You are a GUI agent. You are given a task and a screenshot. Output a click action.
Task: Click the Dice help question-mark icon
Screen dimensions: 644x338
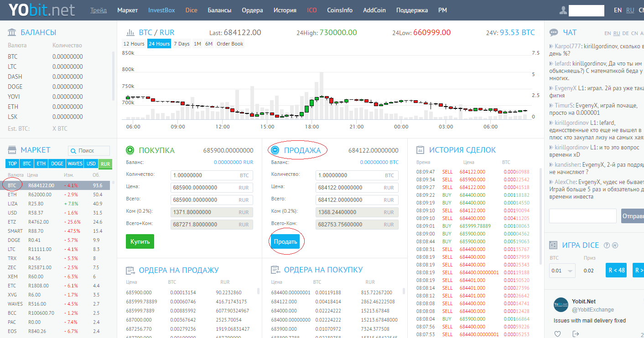(607, 245)
